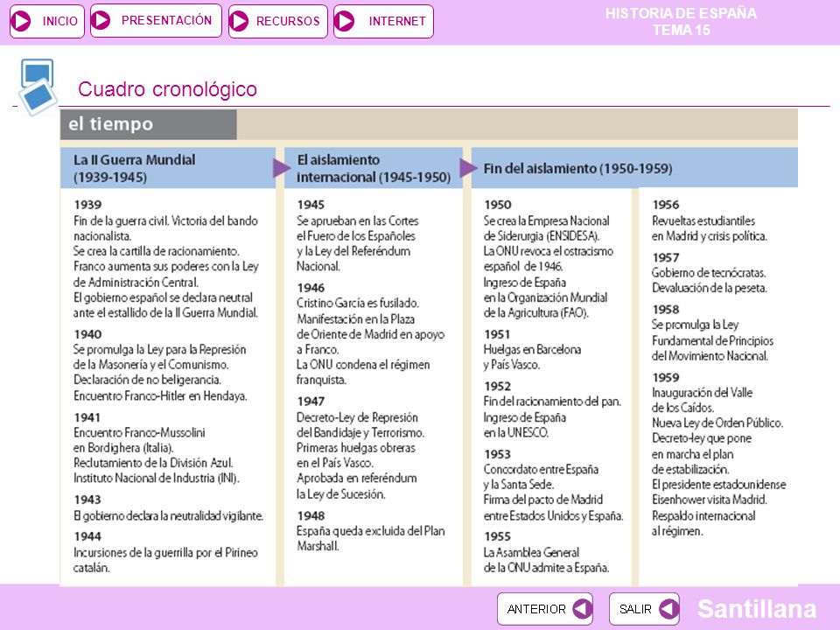Click 'Instituto Nacional de Industria (INI).'

(157, 478)
